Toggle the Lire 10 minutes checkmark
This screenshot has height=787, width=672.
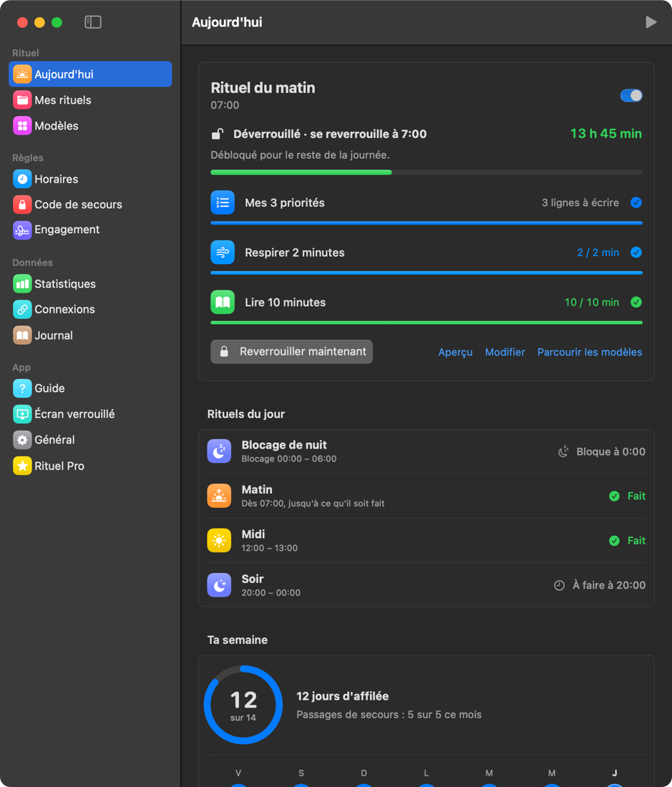pos(636,302)
